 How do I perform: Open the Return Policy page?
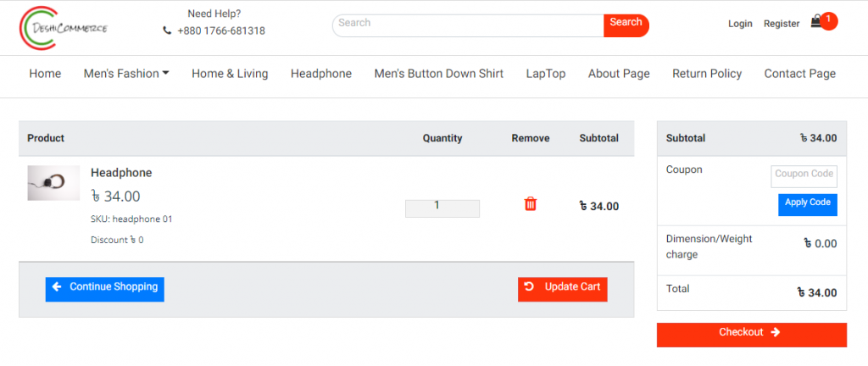(707, 74)
